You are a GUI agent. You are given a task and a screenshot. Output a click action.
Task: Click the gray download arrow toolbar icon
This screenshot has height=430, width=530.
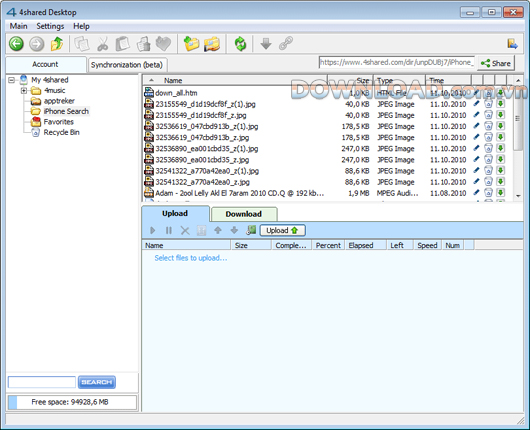[266, 43]
